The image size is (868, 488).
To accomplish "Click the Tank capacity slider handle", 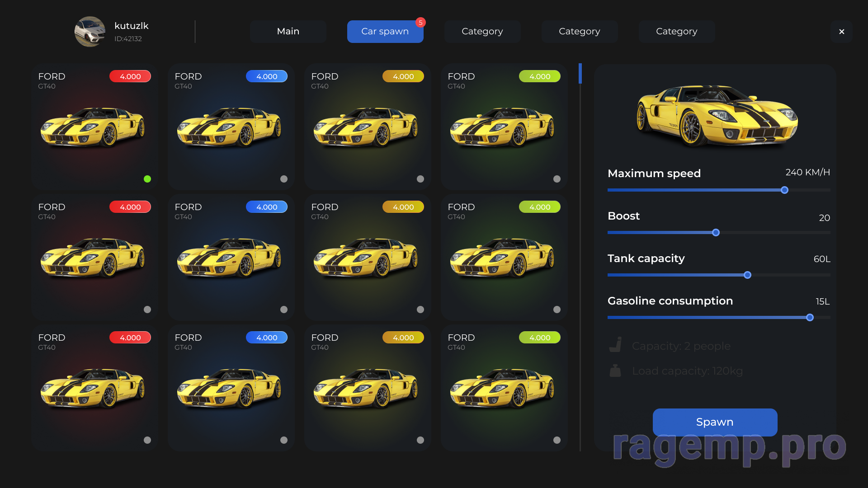I will [747, 275].
